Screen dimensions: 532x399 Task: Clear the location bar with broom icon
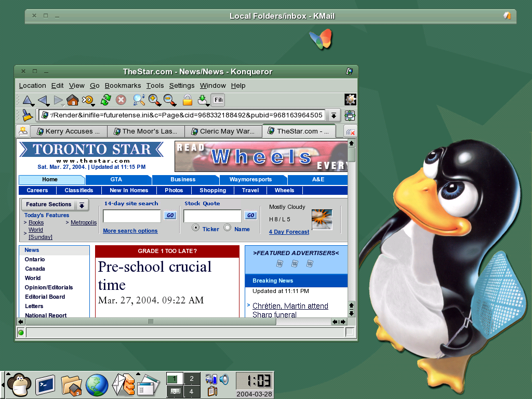27,115
